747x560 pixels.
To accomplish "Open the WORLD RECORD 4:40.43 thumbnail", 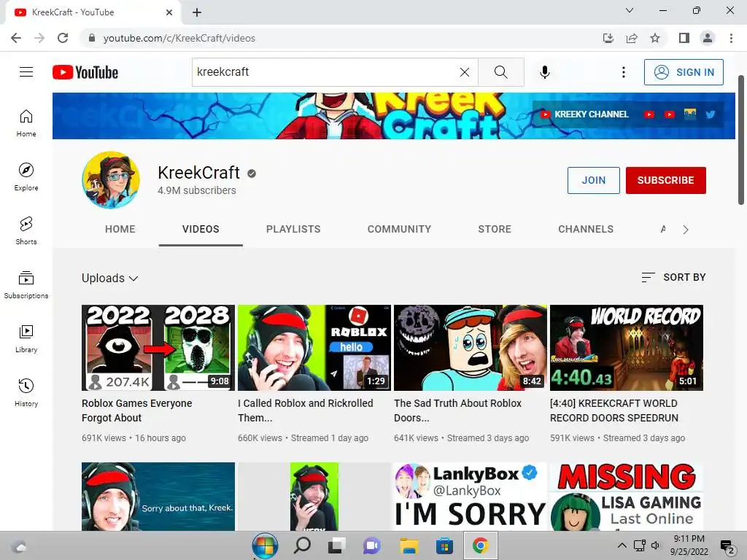I will [x=627, y=348].
